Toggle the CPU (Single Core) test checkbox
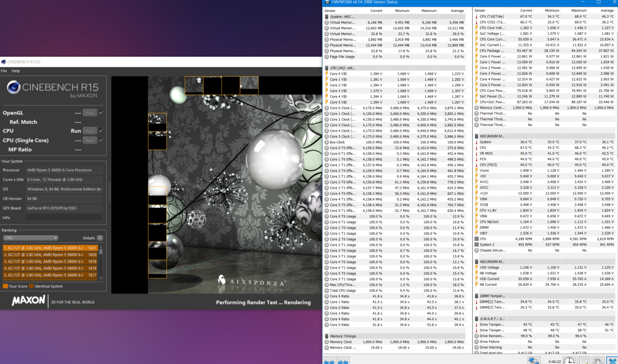Screen dimensions: 618x364 pyautogui.click(x=101, y=140)
